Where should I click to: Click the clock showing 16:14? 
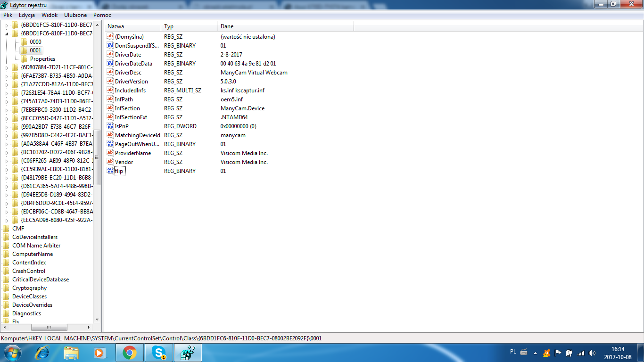click(x=618, y=349)
